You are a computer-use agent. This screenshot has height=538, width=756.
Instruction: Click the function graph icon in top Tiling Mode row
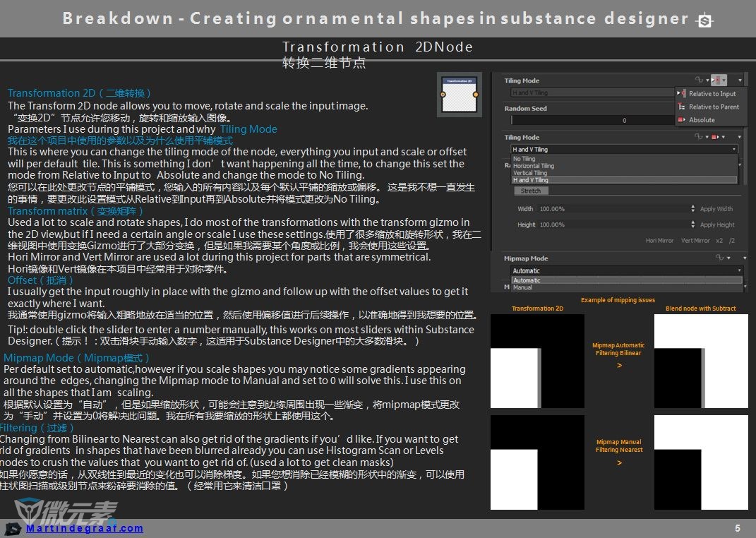coord(699,80)
